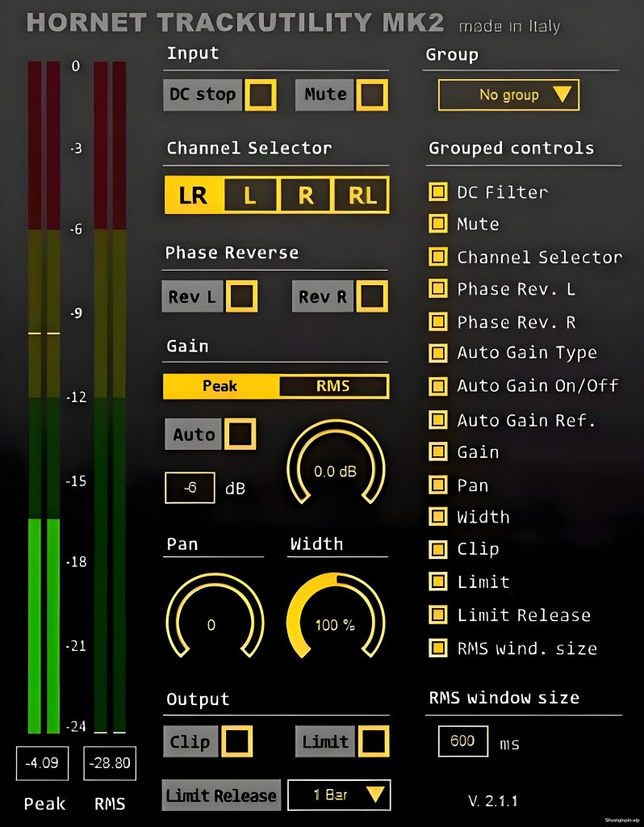Toggle Pan grouped control checkbox

tap(438, 485)
